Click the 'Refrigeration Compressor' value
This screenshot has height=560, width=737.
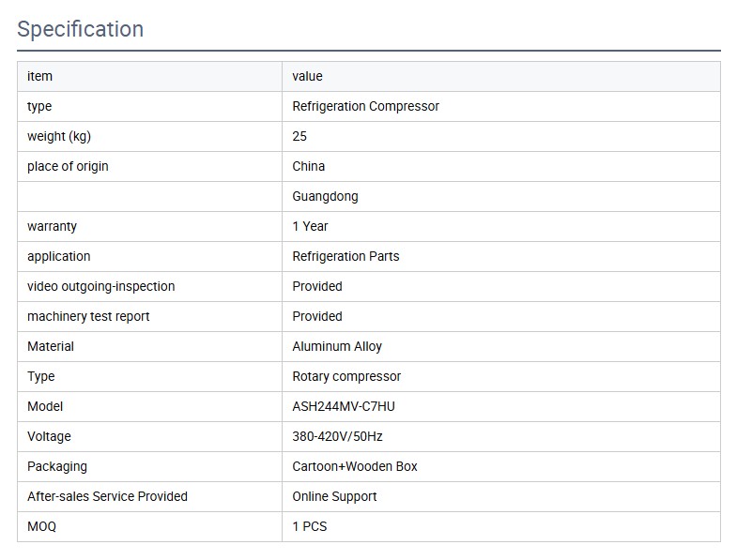tap(365, 106)
